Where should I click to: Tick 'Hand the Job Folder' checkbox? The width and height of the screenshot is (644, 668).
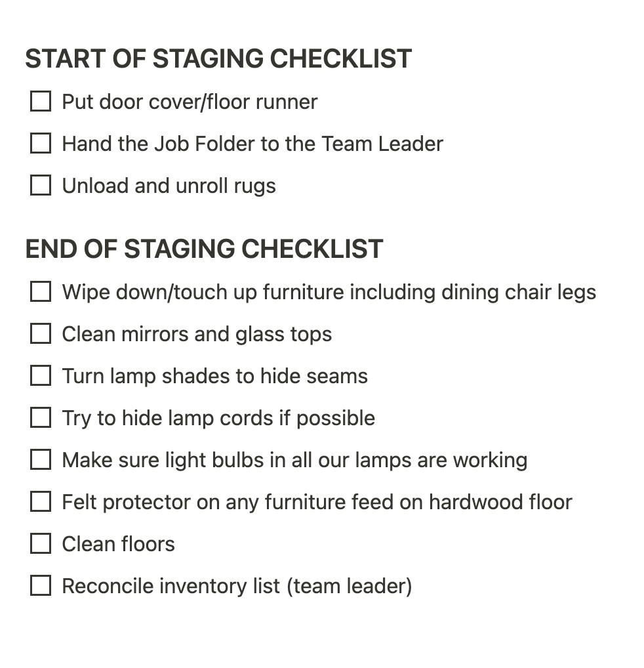click(x=41, y=144)
